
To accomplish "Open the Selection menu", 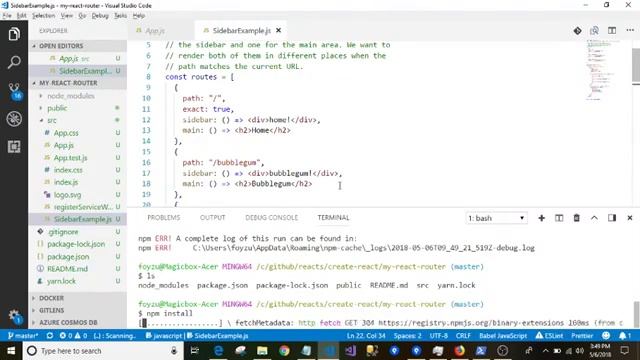I will pos(43,16).
